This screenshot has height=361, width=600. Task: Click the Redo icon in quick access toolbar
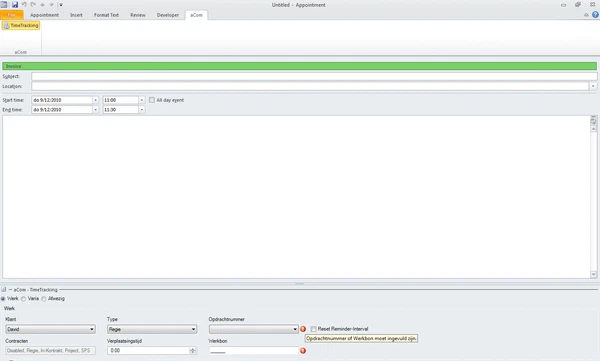pyautogui.click(x=33, y=5)
